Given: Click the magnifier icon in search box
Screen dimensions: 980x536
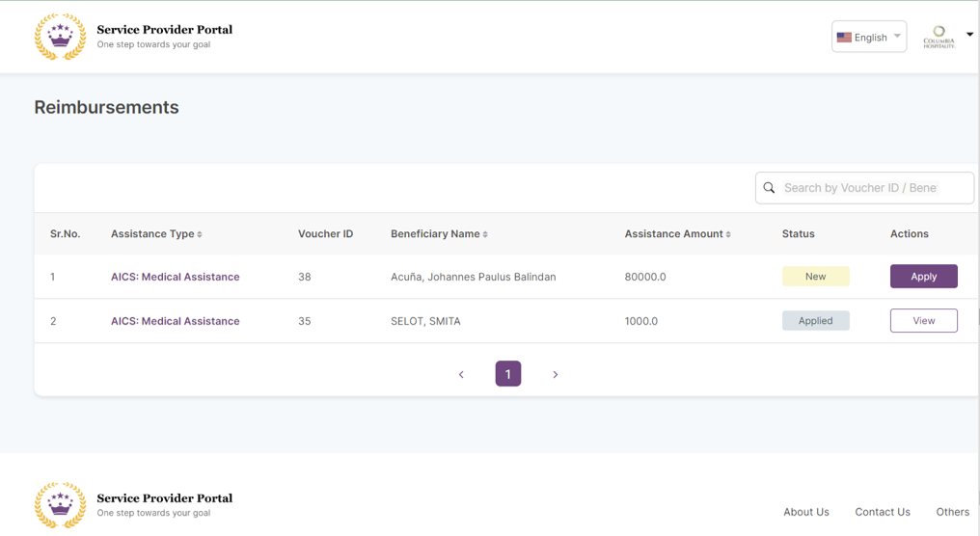Looking at the screenshot, I should coord(769,188).
